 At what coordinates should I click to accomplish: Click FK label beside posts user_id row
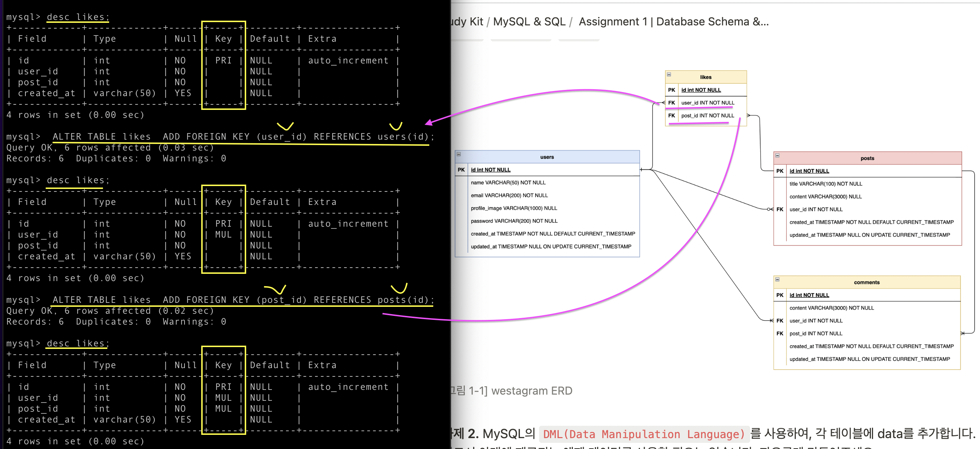780,209
